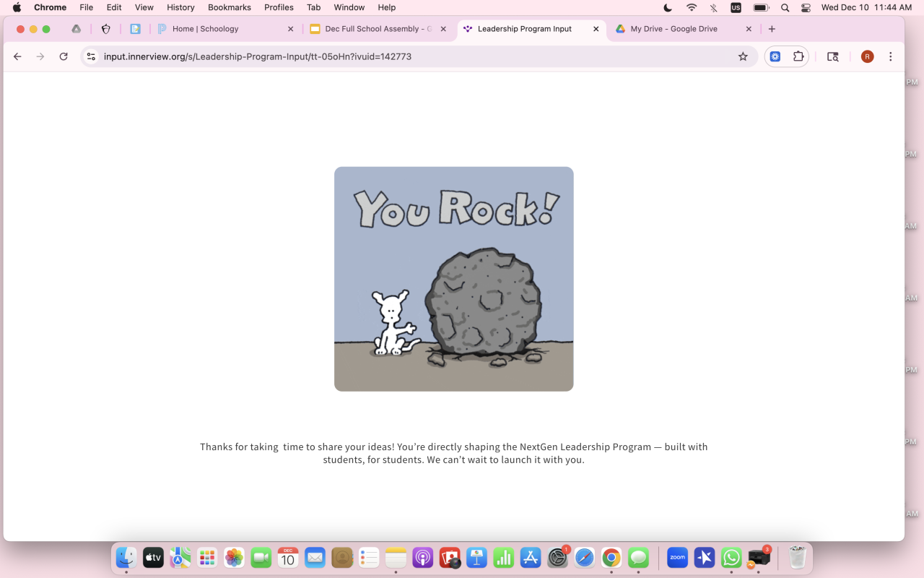Click the Chrome profile avatar R
924x578 pixels.
point(867,56)
